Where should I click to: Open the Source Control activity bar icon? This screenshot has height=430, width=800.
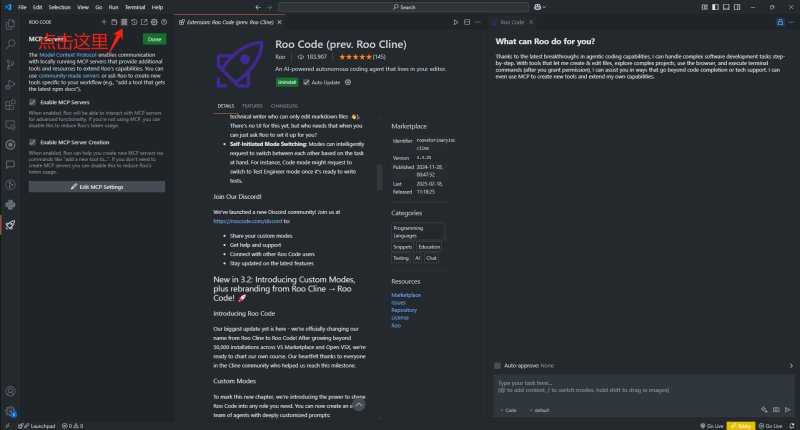(10, 64)
